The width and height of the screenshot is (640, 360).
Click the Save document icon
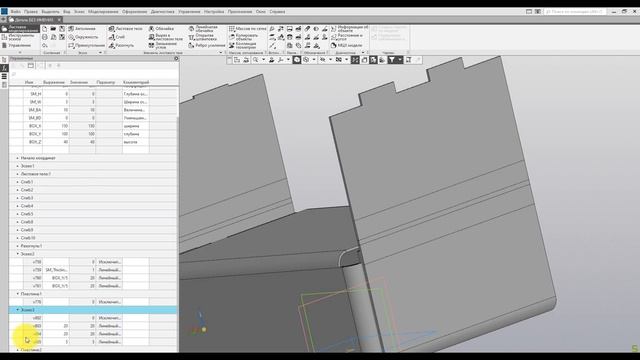62,29
